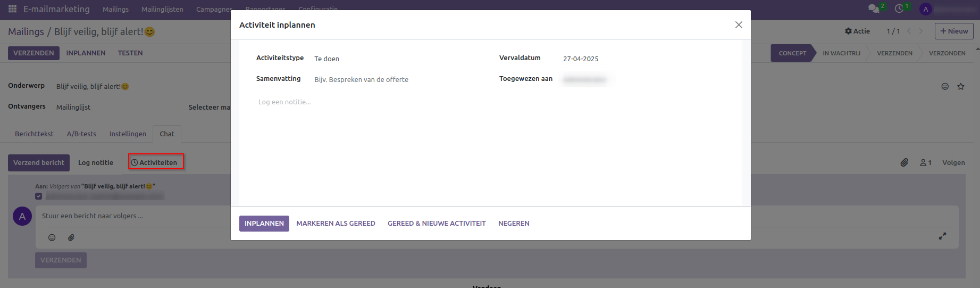The width and height of the screenshot is (980, 288).
Task: Click the disabled Verzenden button below composer
Action: tap(61, 260)
